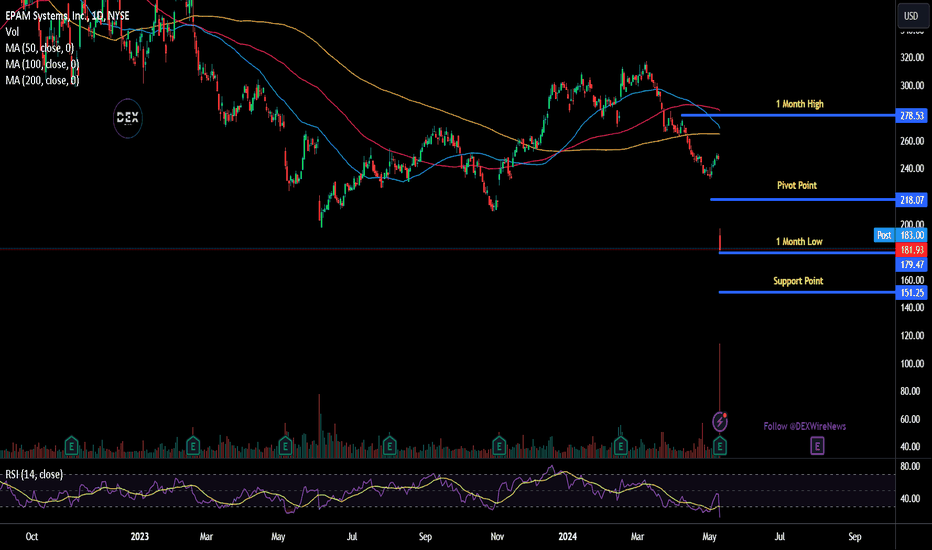Viewport: 932px width, 550px height.
Task: Click the 60.00 price axis label
Action: click(x=912, y=419)
